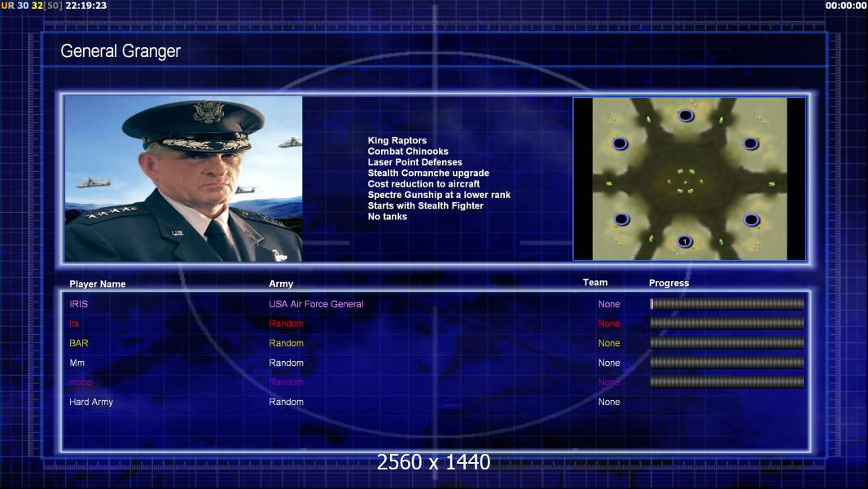Viewport: 868px width, 489px height.
Task: Click Random army for Hard Army
Action: (286, 402)
